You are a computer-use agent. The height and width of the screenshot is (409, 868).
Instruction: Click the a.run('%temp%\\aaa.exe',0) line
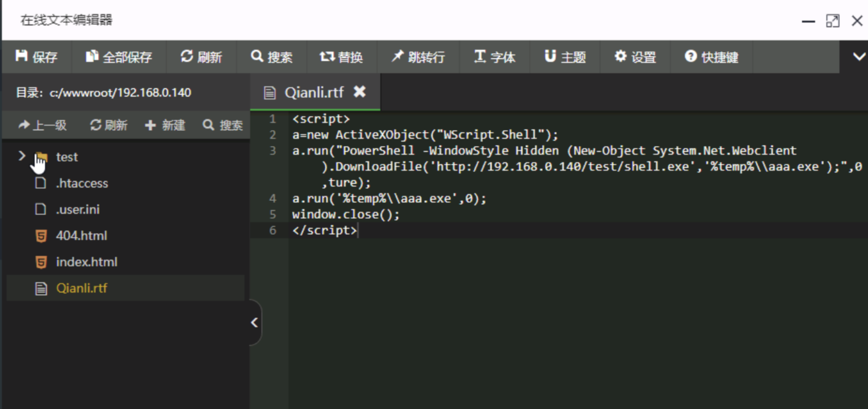click(x=389, y=198)
